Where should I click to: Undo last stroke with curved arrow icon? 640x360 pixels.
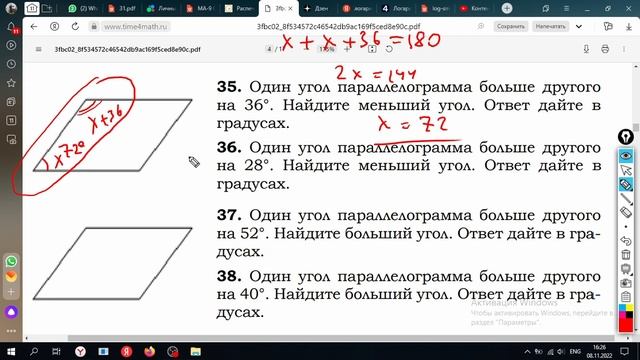(x=626, y=241)
